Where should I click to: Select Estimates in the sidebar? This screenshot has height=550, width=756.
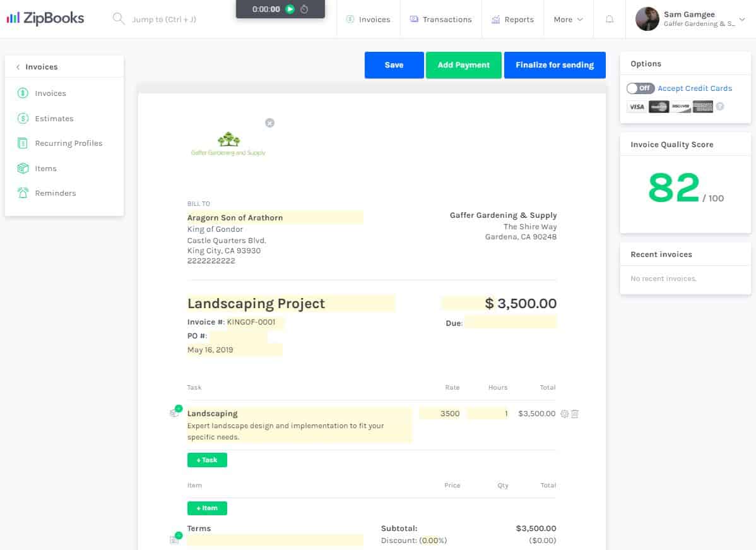coord(54,118)
